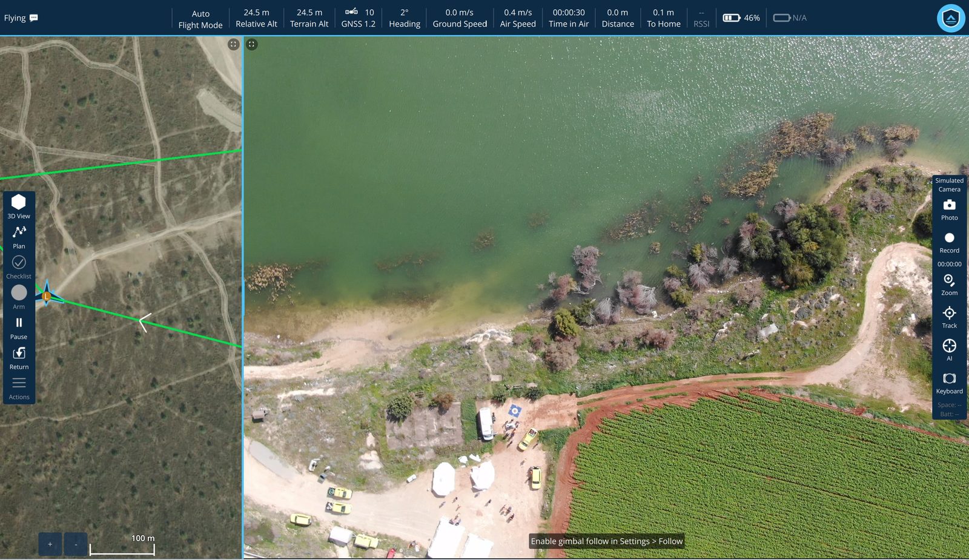Screen dimensions: 969x560
Task: Click the N/A secondary battery indicator
Action: pyautogui.click(x=790, y=18)
